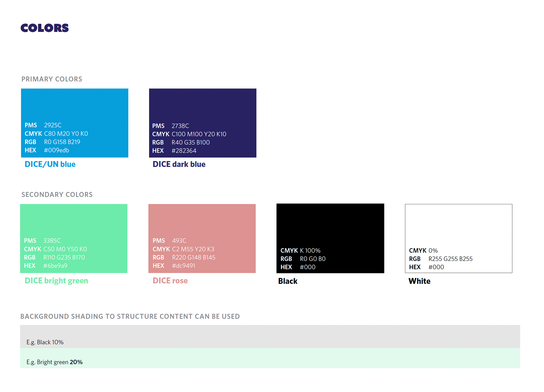Select the Black color swatch
The height and width of the screenshot is (392, 544).
pyautogui.click(x=330, y=238)
